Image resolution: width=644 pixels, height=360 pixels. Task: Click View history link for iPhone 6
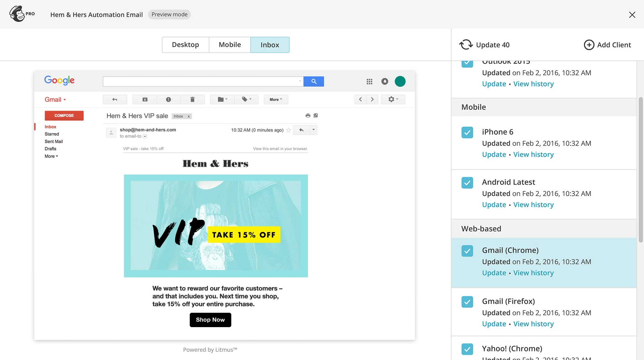[533, 154]
